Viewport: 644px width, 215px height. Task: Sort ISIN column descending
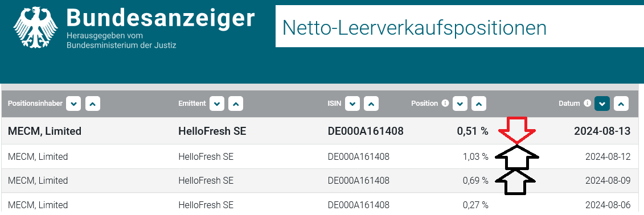tap(352, 104)
